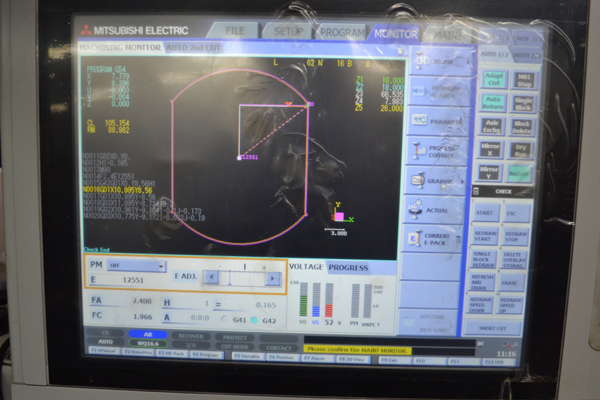Click the AR status indicator
Screen dimensions: 600x400
148,334
